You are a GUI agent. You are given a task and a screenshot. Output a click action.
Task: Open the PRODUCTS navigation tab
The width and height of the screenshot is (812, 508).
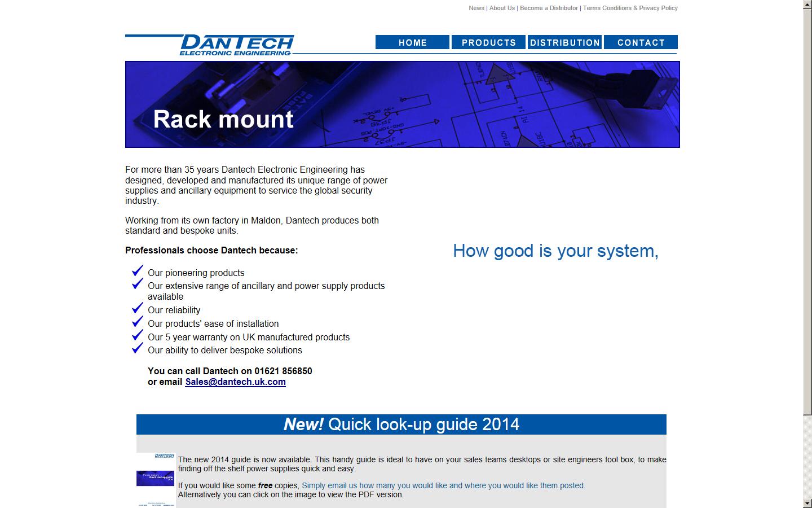pos(488,42)
